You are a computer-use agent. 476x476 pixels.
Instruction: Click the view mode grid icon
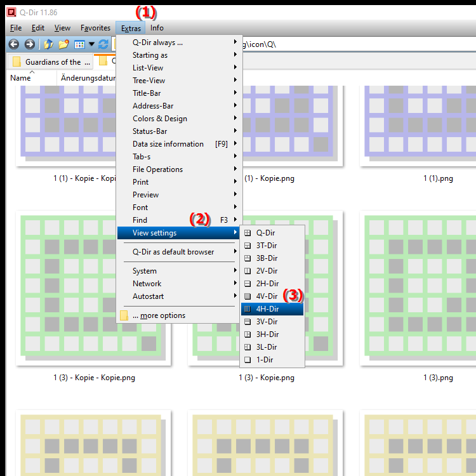pyautogui.click(x=79, y=44)
